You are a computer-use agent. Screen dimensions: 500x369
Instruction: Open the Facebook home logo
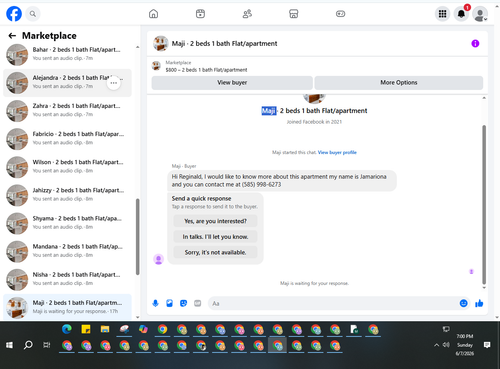[14, 14]
